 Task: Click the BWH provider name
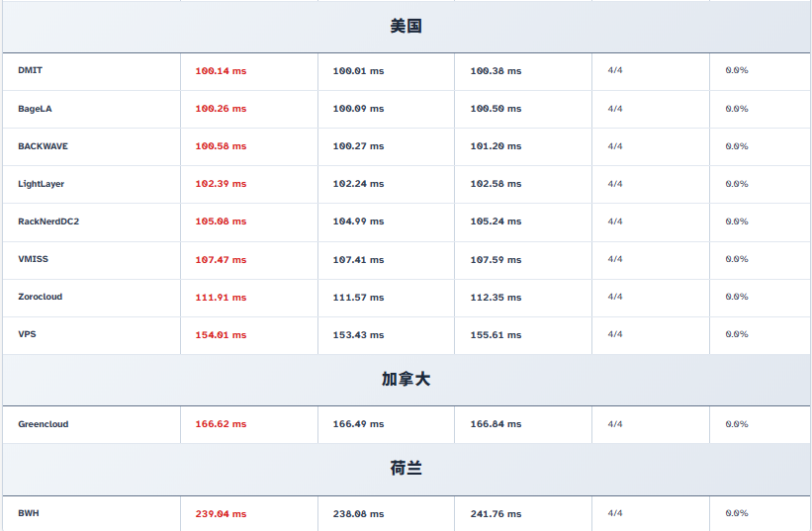point(29,513)
